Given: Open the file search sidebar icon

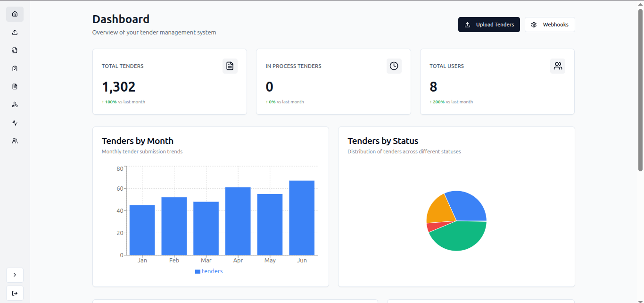Looking at the screenshot, I should point(15,50).
